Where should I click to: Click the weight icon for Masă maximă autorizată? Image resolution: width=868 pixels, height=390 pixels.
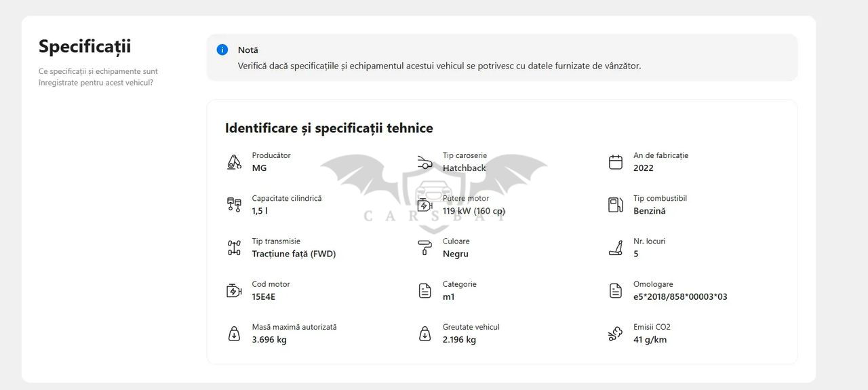point(234,334)
